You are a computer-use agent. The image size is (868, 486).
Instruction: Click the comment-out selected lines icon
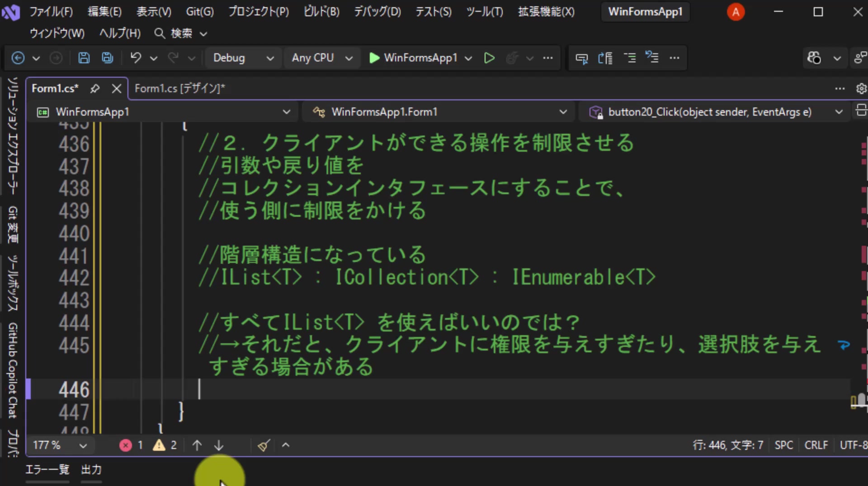[629, 58]
